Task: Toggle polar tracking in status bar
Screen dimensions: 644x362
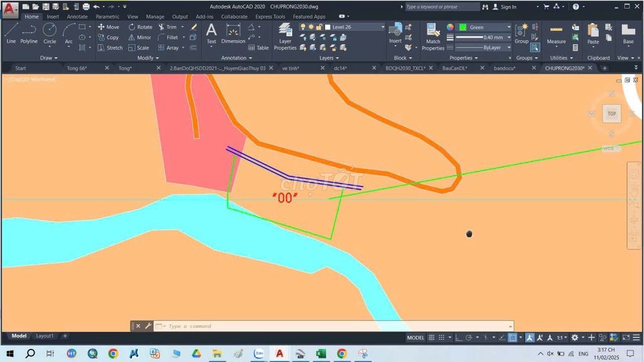Action: tap(469, 337)
